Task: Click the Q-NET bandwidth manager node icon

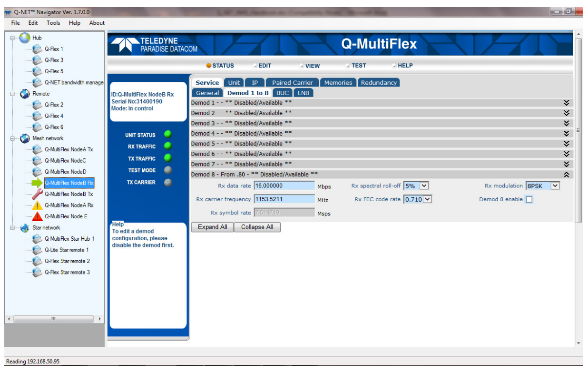Action: pos(37,83)
